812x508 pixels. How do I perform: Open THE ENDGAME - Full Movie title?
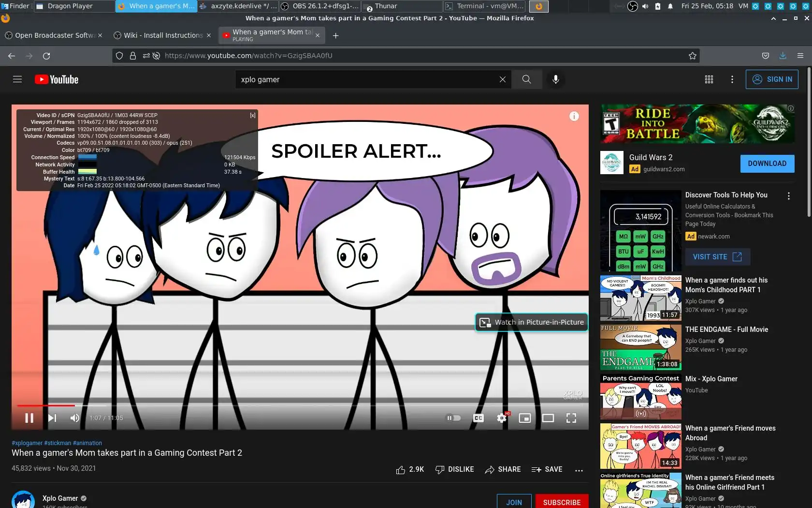pyautogui.click(x=726, y=329)
